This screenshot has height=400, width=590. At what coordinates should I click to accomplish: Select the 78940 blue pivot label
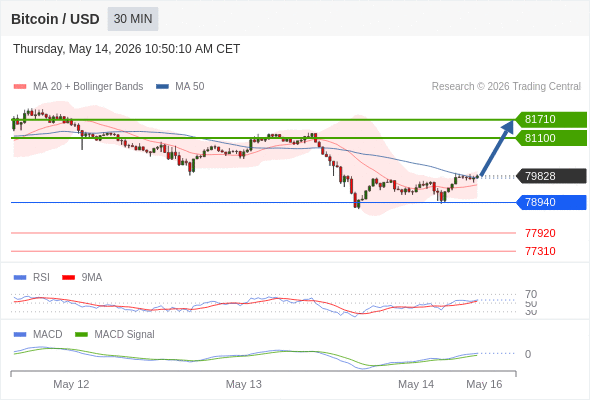click(552, 202)
